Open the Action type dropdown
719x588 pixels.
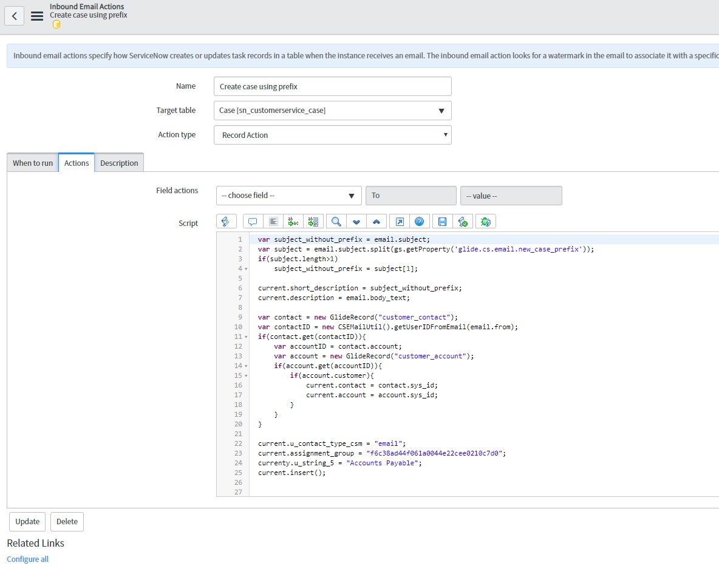click(332, 135)
